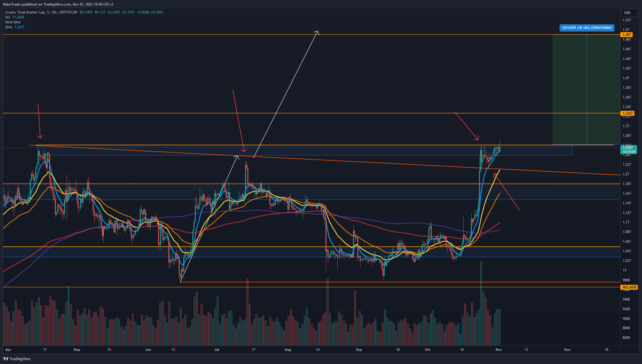Click the 860B price axis tick
This screenshot has width=642, height=364.
click(x=626, y=338)
